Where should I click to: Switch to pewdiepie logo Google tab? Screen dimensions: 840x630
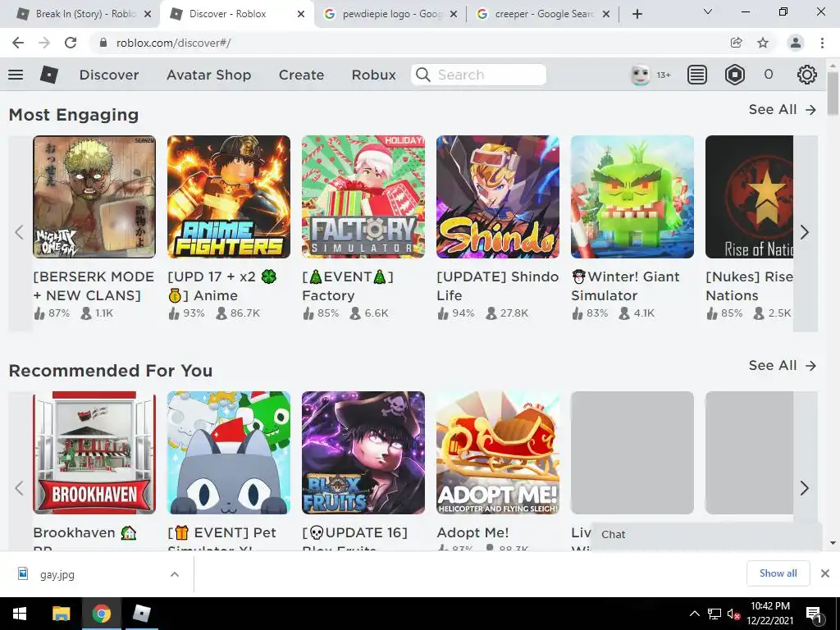(x=391, y=14)
